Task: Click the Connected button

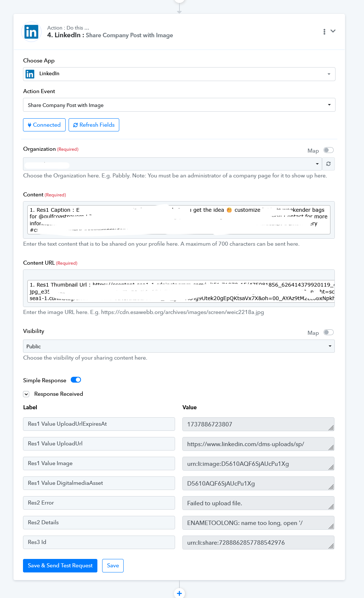Action: pyautogui.click(x=44, y=125)
